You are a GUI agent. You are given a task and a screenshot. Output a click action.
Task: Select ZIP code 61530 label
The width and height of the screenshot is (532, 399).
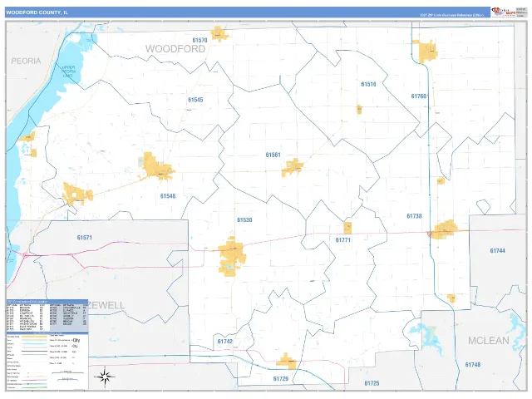click(x=244, y=220)
